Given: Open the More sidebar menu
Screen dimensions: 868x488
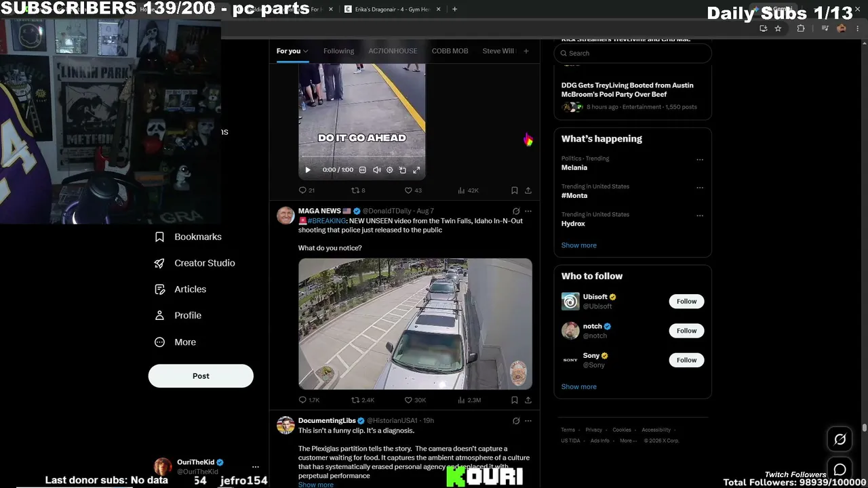Looking at the screenshot, I should pyautogui.click(x=175, y=342).
